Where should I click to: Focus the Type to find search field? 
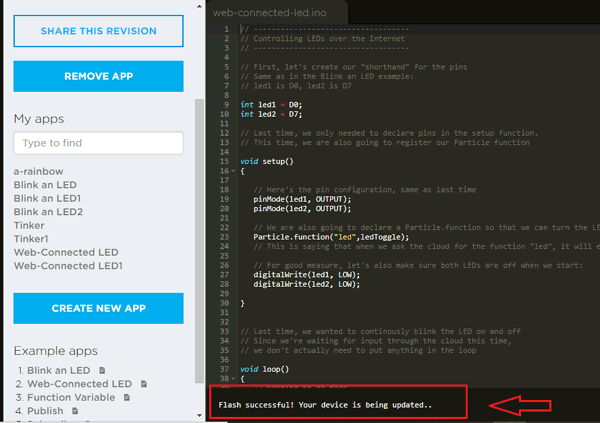[x=98, y=143]
